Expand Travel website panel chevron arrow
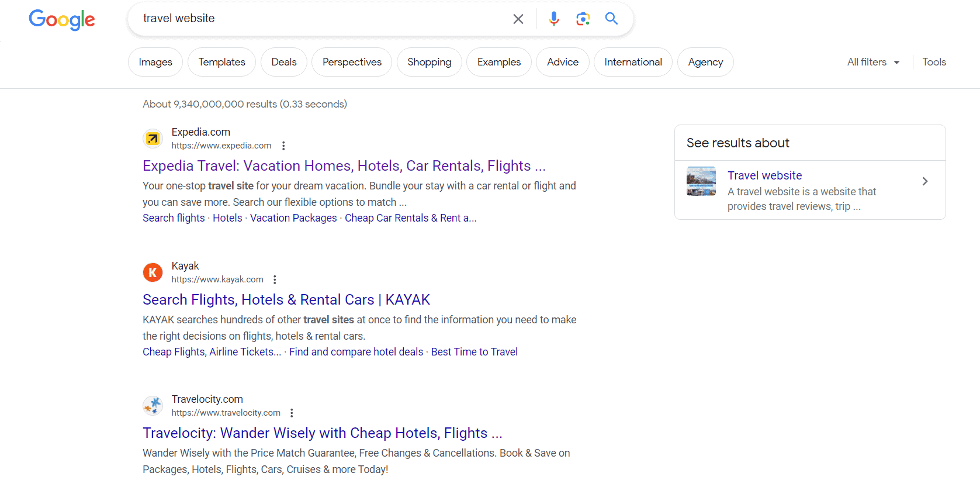 pyautogui.click(x=925, y=181)
